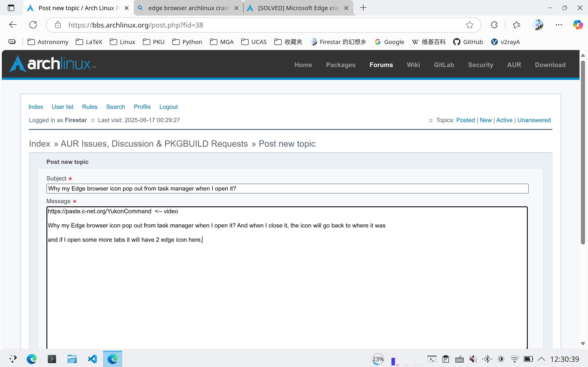Click the Unanswered topics link

tap(534, 120)
